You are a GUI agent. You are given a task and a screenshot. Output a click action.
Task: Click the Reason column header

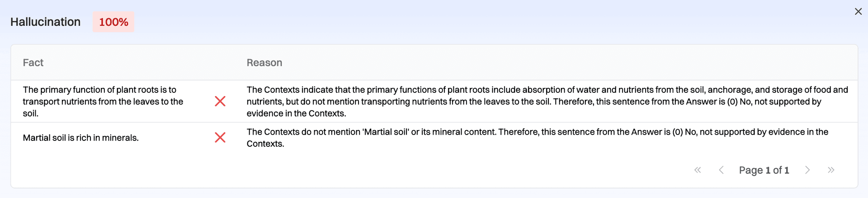point(264,63)
